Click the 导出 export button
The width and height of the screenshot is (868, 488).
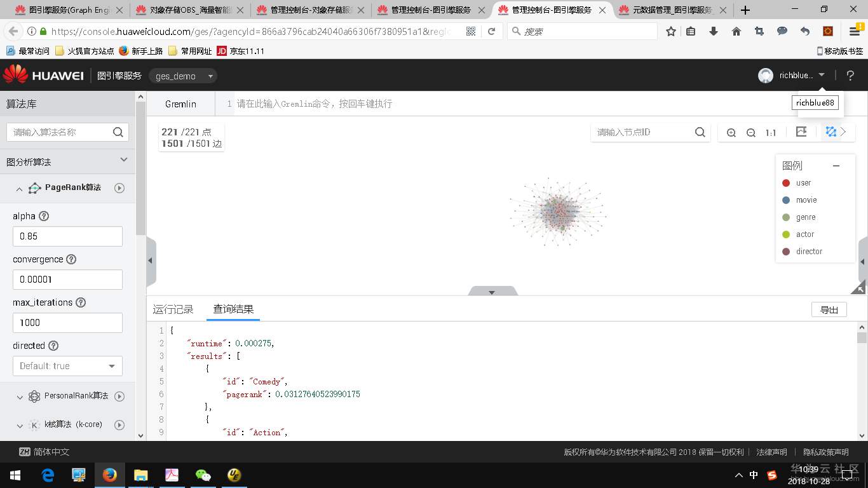pos(829,309)
